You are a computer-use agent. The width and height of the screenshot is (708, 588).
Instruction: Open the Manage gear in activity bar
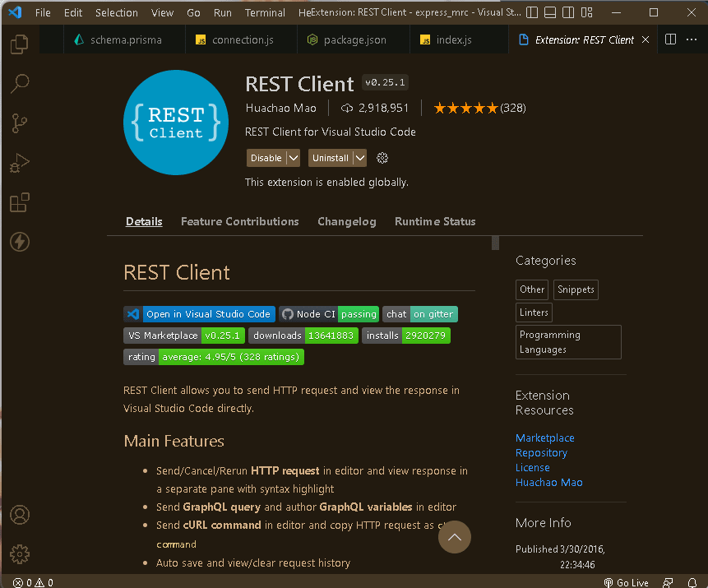click(20, 554)
